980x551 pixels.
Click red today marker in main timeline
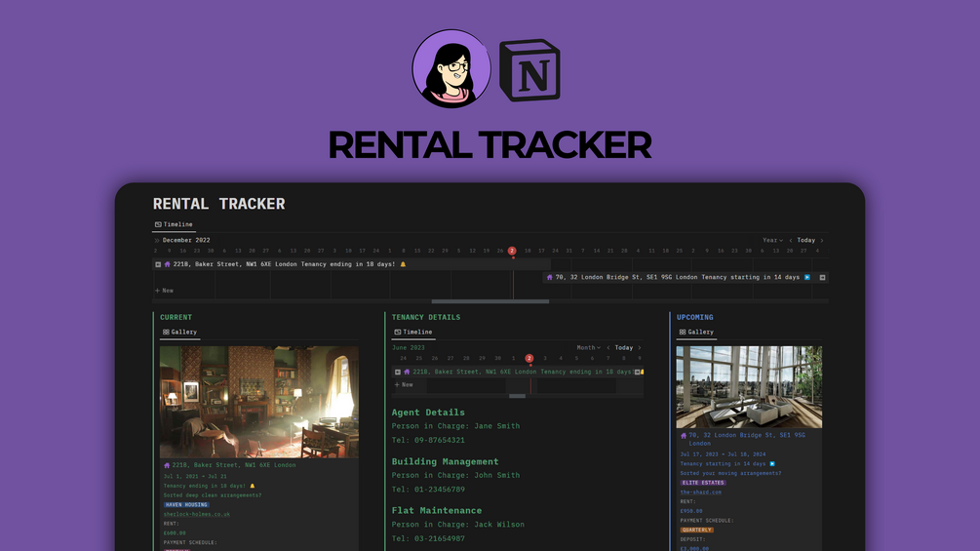click(x=512, y=252)
